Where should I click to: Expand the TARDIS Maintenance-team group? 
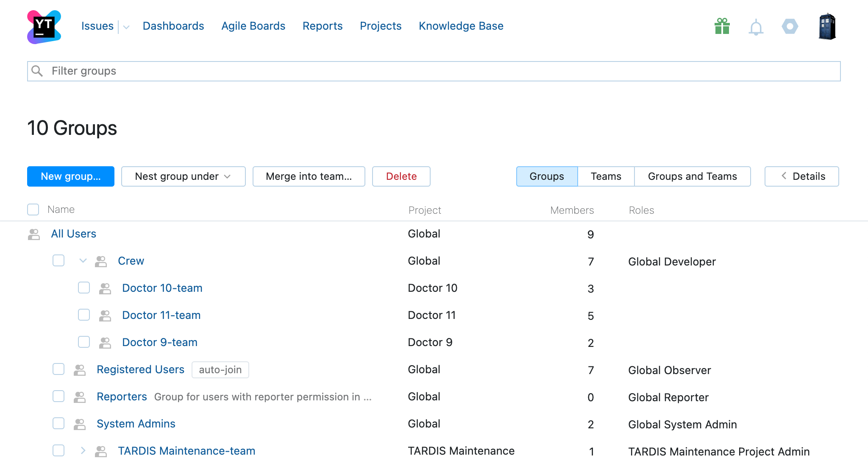[83, 450]
